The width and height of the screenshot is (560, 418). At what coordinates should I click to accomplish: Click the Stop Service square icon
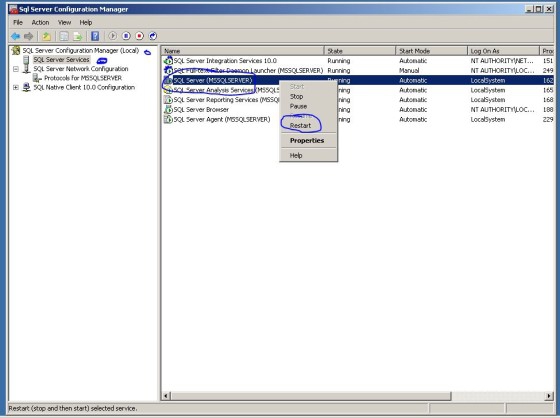click(x=126, y=36)
